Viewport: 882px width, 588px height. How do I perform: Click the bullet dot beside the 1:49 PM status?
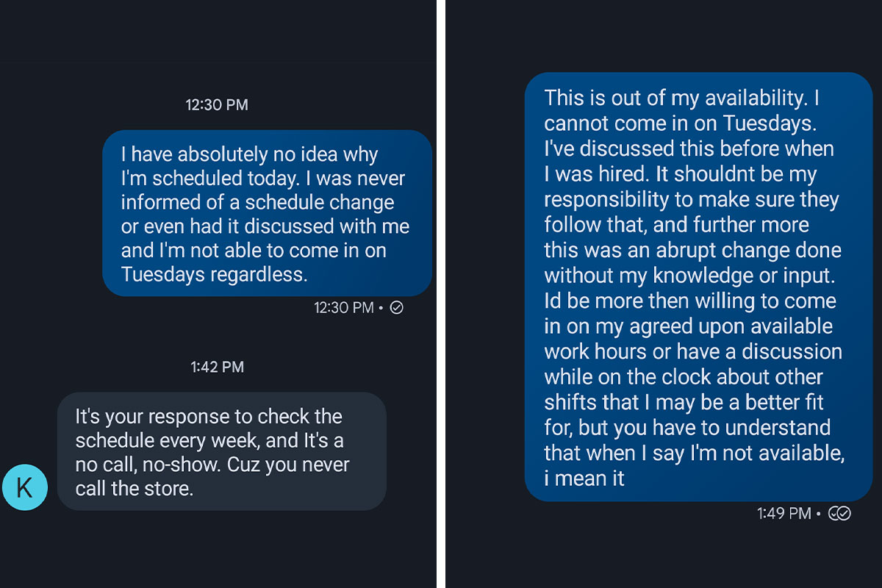click(x=819, y=514)
